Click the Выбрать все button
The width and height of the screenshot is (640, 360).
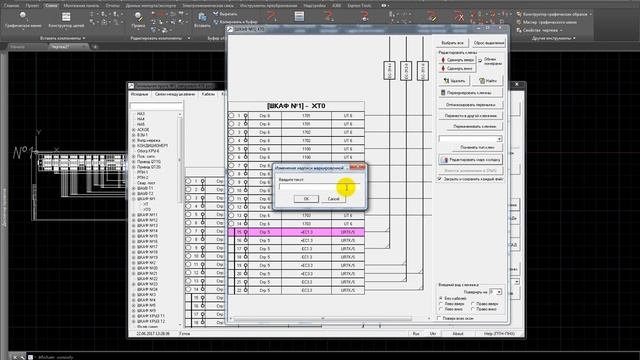[452, 43]
